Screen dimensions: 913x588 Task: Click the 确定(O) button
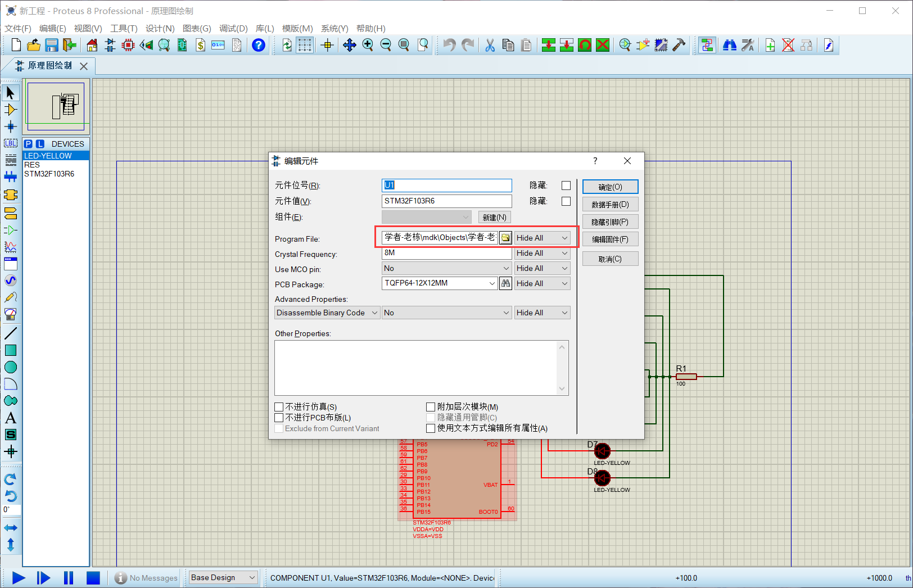[610, 187]
